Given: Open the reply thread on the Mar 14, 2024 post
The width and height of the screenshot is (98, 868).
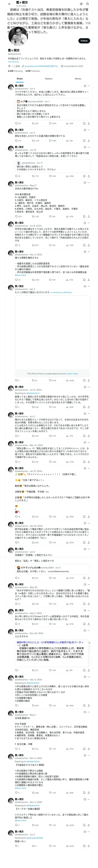Looking at the screenshot, I should [x=16, y=462].
